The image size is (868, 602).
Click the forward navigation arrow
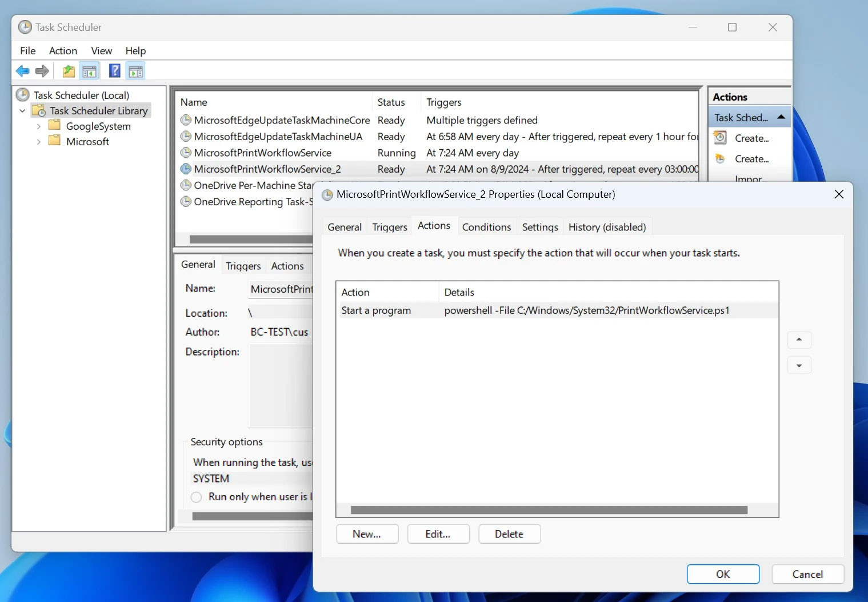tap(42, 70)
